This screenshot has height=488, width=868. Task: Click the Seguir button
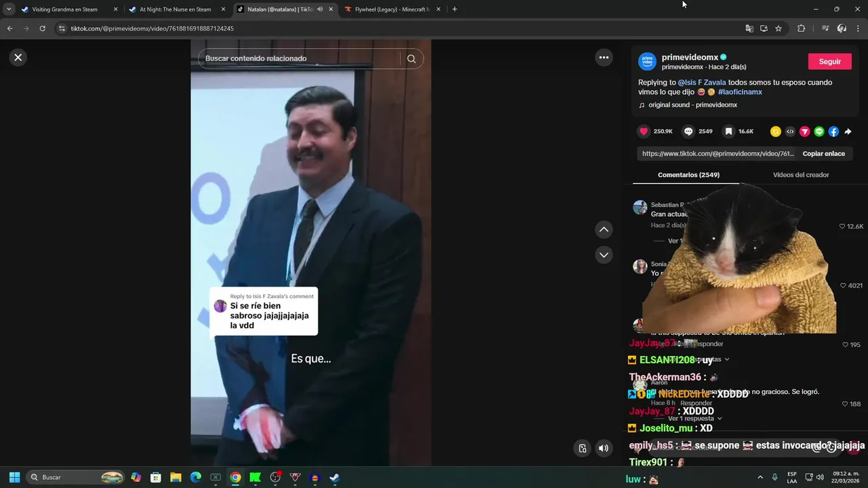(830, 61)
